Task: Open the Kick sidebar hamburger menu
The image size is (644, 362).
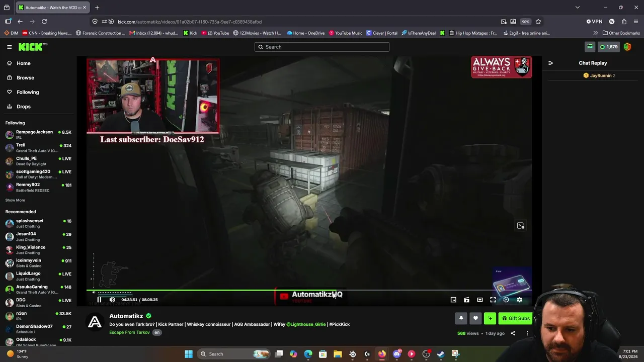Action: tap(9, 47)
